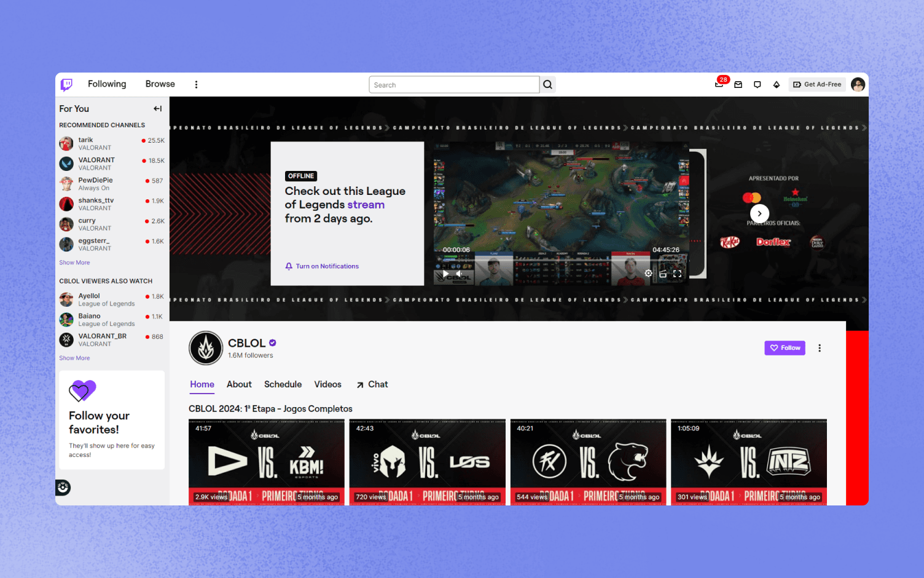924x578 pixels.
Task: Open Baiano channel in sidebar
Action: point(112,320)
